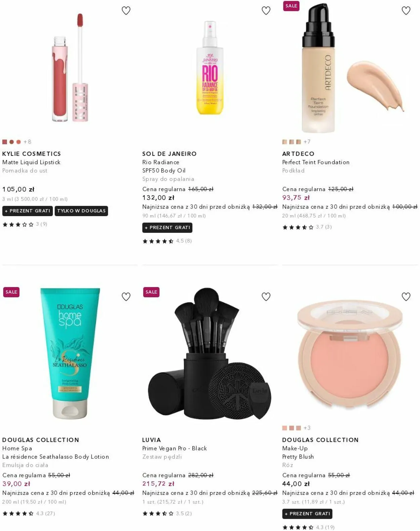
Task: Choose third beige swatch for Artdeco foundation
Action: click(x=299, y=142)
